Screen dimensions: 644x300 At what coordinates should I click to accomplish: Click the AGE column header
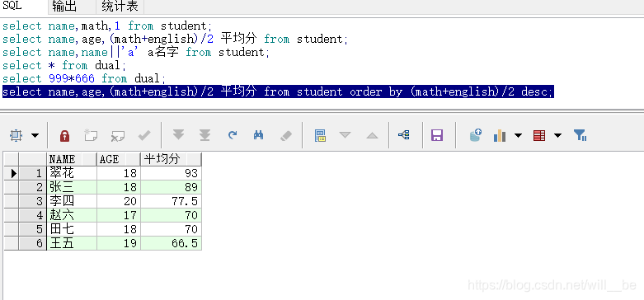(119, 159)
